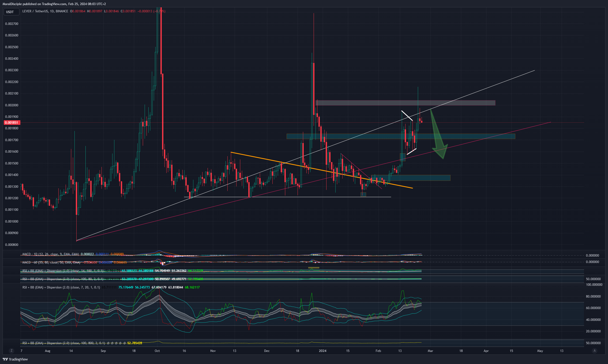Click the Dec label on time axis
This screenshot has width=608, height=364.
(x=267, y=351)
